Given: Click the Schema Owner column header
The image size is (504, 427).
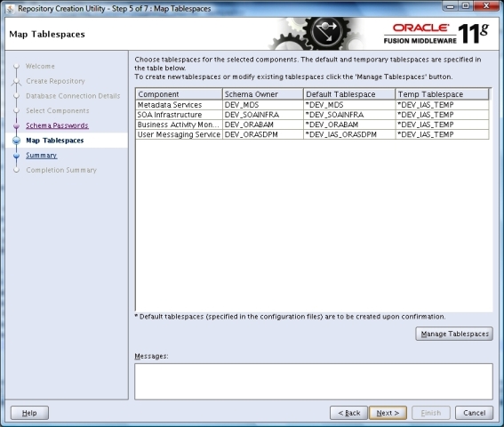Looking at the screenshot, I should (x=263, y=94).
